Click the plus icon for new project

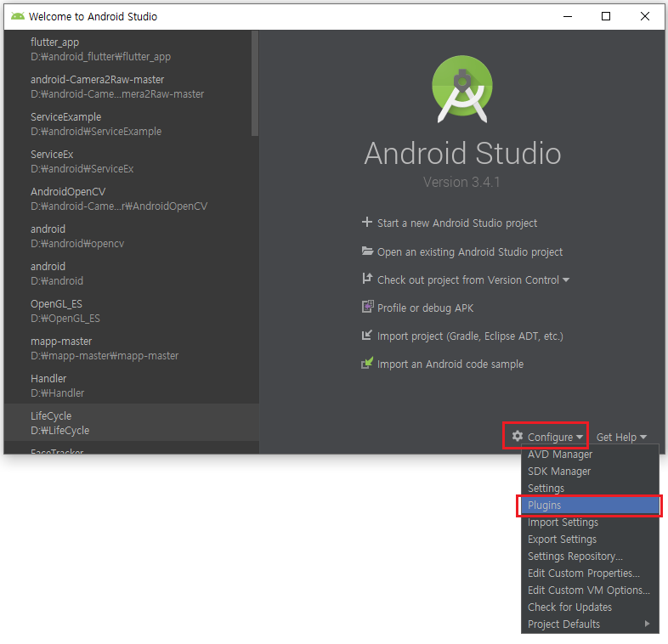point(367,222)
